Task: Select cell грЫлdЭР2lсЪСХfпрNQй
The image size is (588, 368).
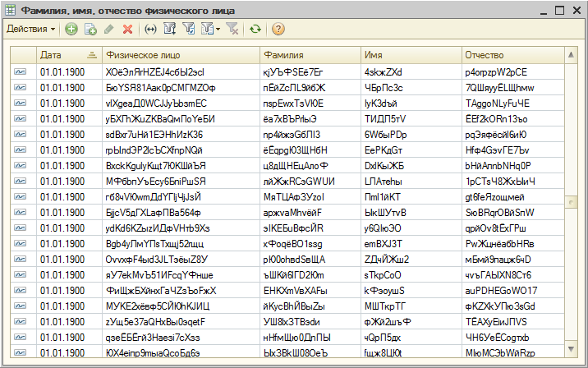Action: (181, 150)
